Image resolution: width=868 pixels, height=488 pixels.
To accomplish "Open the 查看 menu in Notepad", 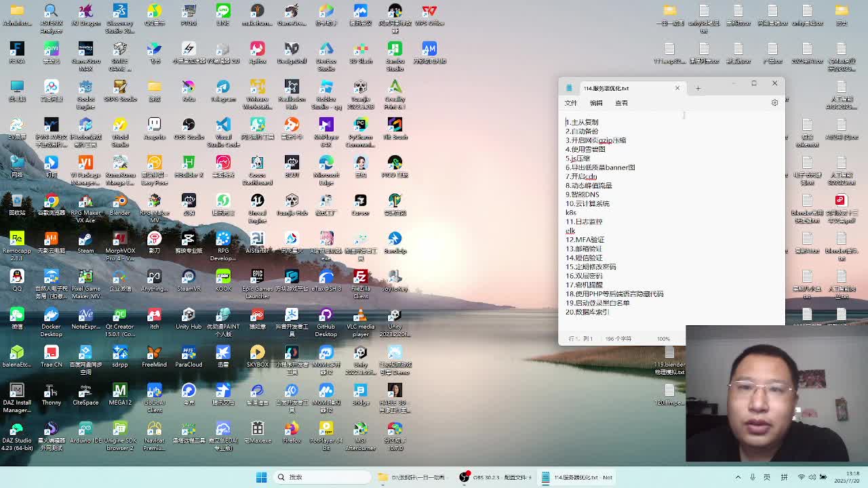I will pos(621,103).
